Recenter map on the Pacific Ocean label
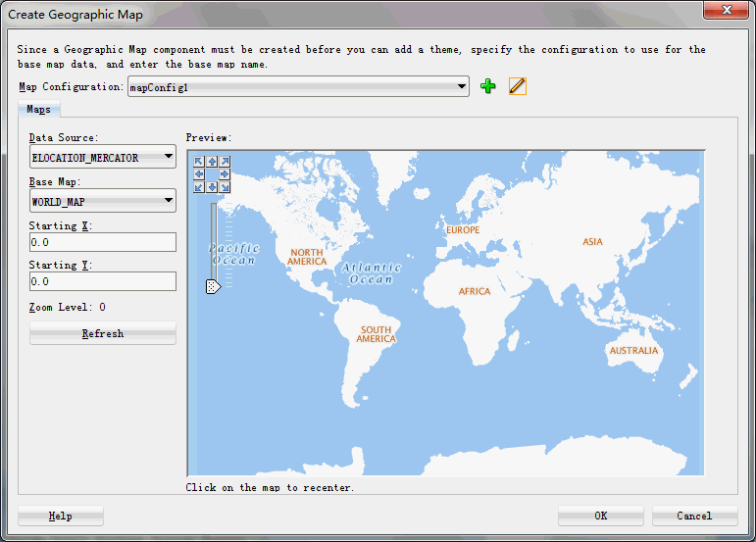 pyautogui.click(x=234, y=254)
